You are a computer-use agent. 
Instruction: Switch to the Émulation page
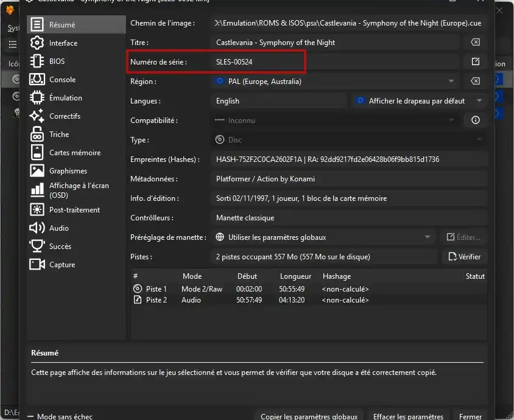(x=76, y=97)
